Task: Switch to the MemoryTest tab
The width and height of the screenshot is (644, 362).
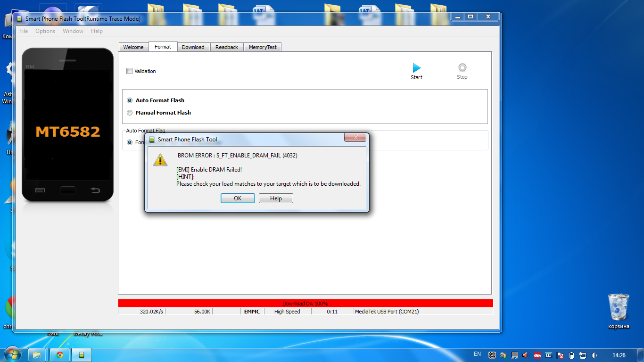Action: (x=263, y=47)
